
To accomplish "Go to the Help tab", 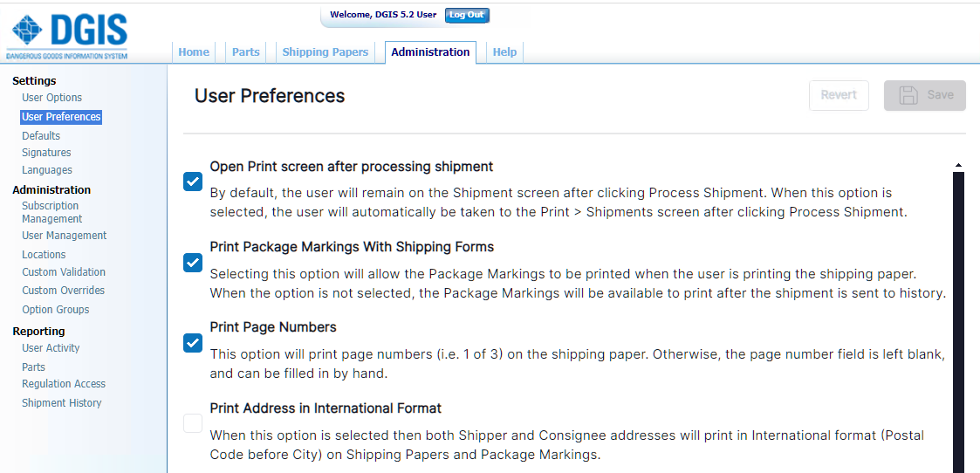I will click(x=504, y=52).
